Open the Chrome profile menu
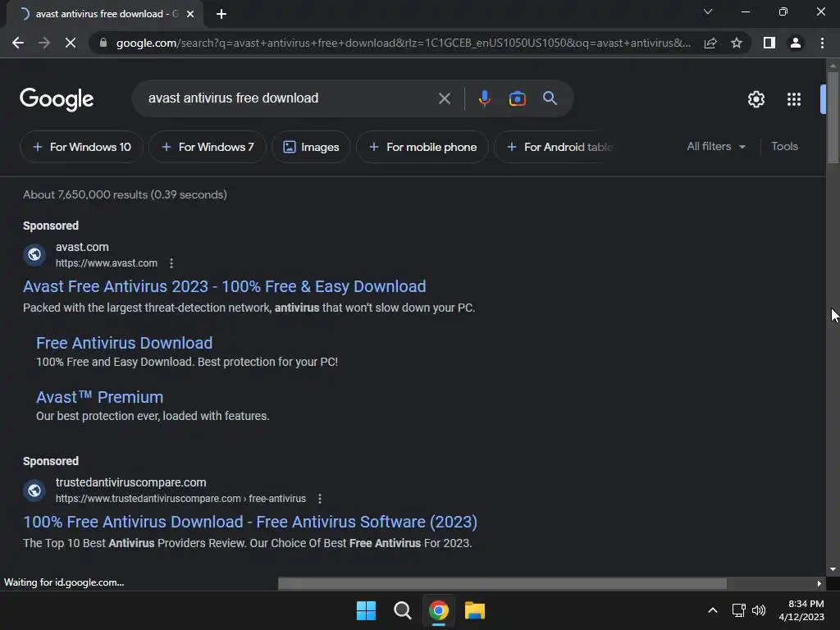This screenshot has height=630, width=840. [796, 43]
